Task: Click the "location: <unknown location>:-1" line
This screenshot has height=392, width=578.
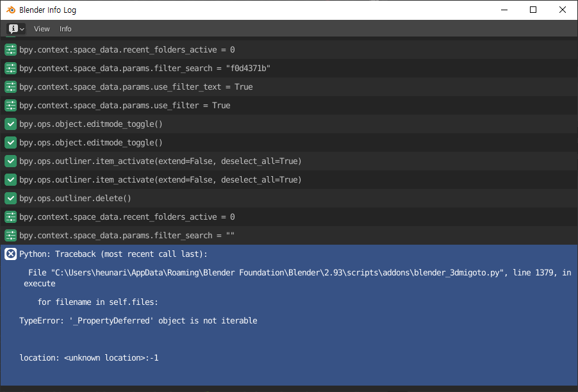Action: click(x=89, y=358)
